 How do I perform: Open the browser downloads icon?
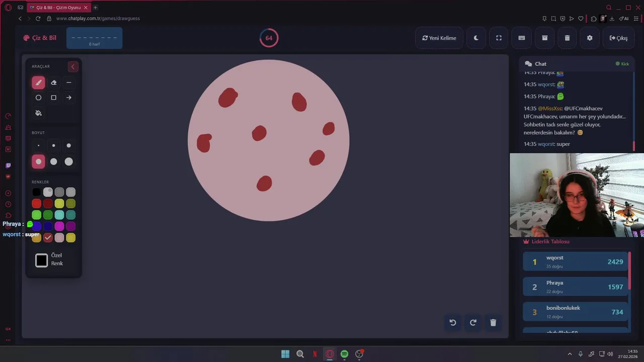[x=612, y=19]
